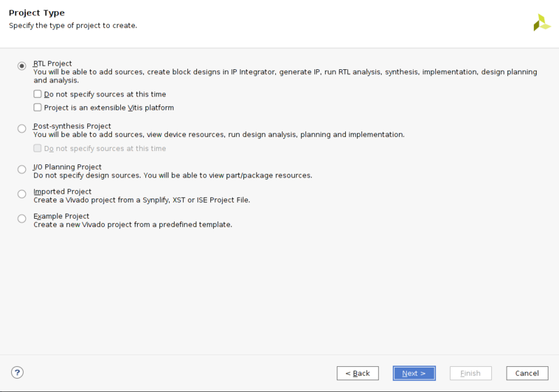
Task: Enable Do not specify sources under RTL Project
Action: click(x=38, y=94)
